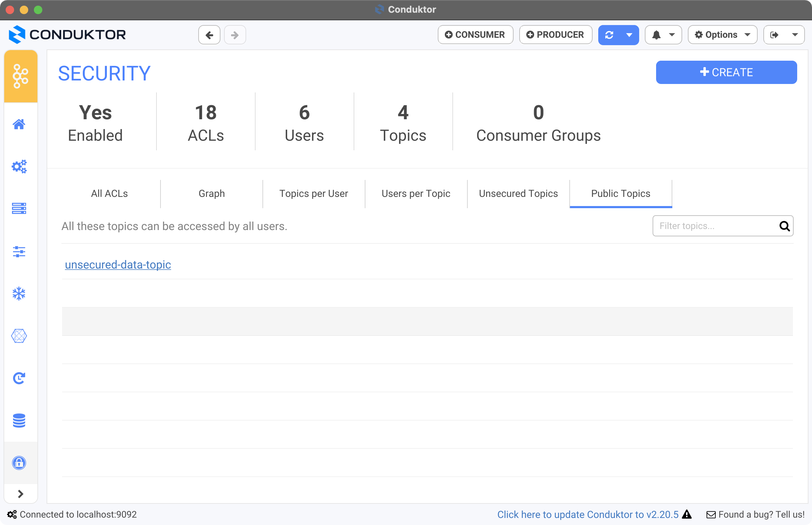Open the hexagon mesh sidebar icon
Image resolution: width=812 pixels, height=525 pixels.
(x=19, y=336)
